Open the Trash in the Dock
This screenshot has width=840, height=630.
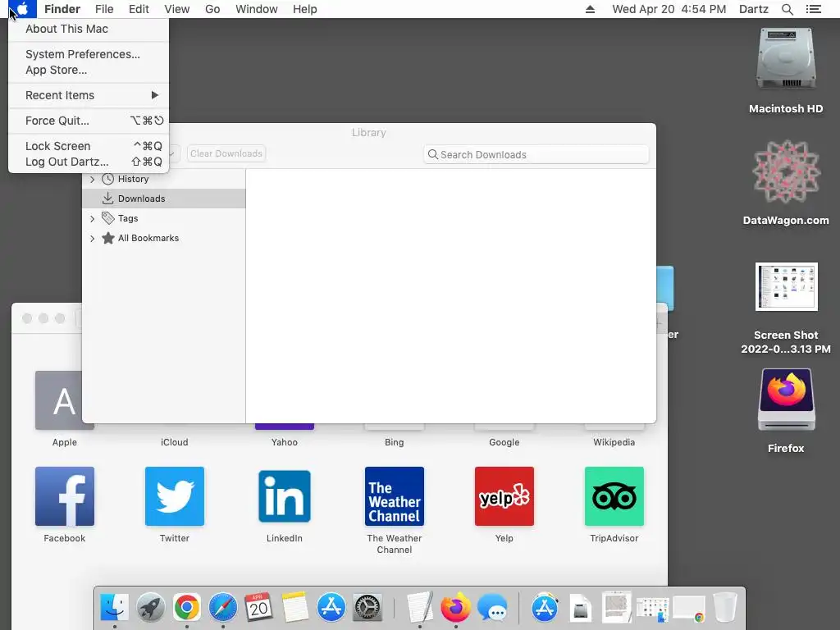pyautogui.click(x=725, y=608)
